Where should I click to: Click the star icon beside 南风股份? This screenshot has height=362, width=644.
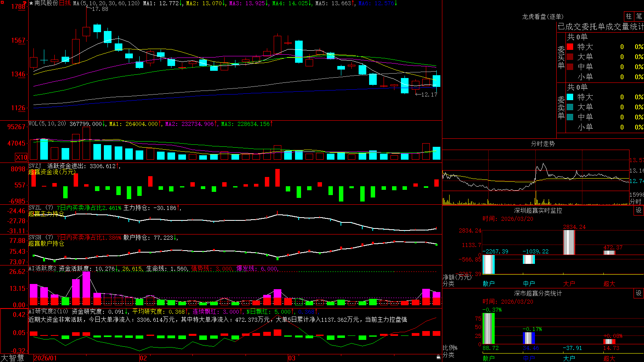(x=31, y=3)
